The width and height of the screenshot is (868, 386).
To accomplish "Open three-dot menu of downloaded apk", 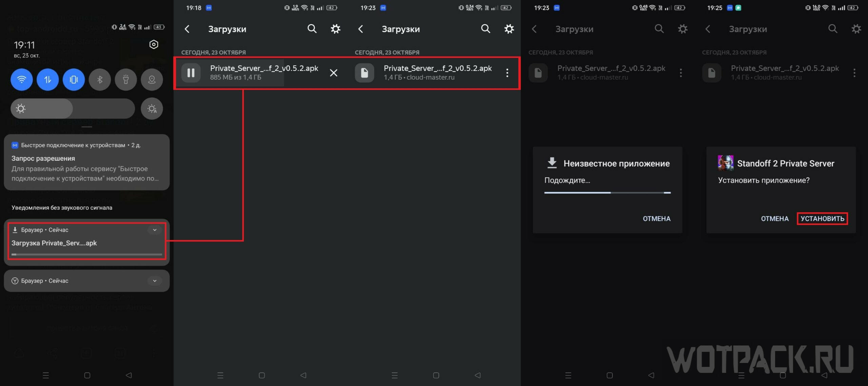I will [x=507, y=73].
